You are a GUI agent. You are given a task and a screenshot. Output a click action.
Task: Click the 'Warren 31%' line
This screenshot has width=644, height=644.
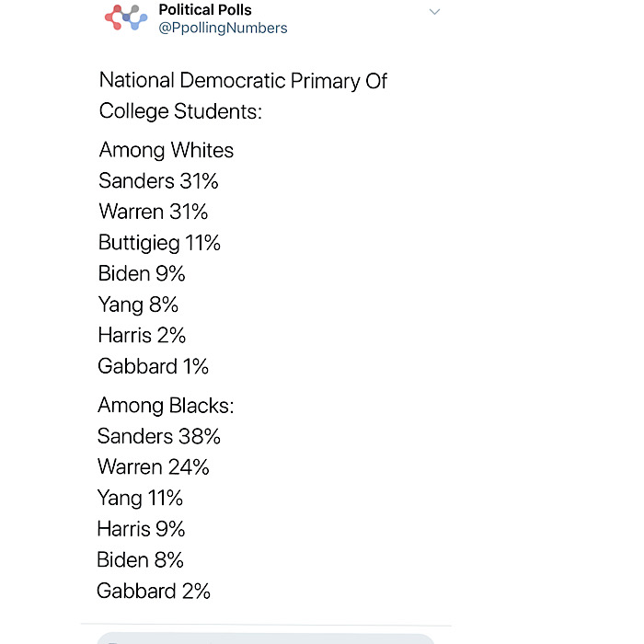(154, 212)
